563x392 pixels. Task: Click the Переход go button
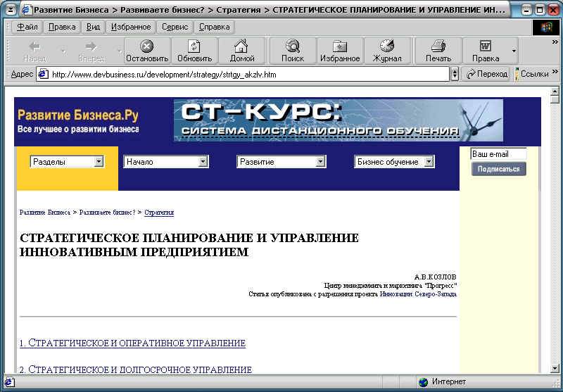coord(486,74)
